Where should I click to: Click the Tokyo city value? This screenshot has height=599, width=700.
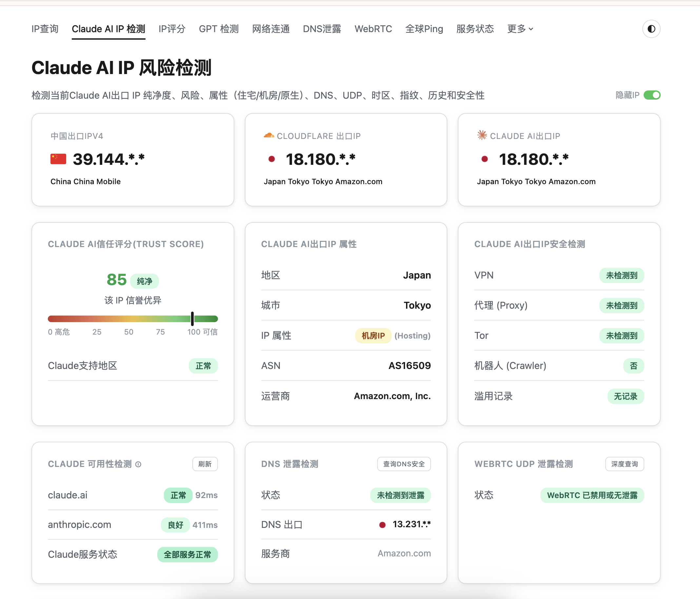coord(417,305)
